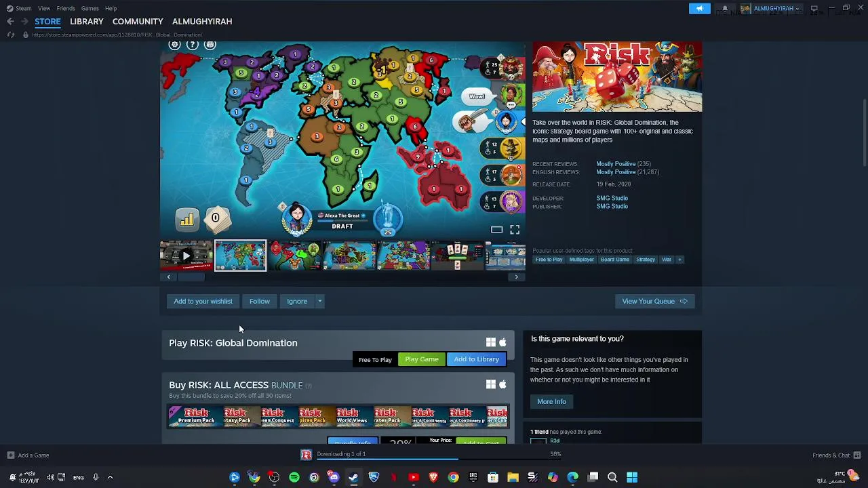Click the View Your Queue button
Image resolution: width=868 pixels, height=488 pixels.
[654, 302]
